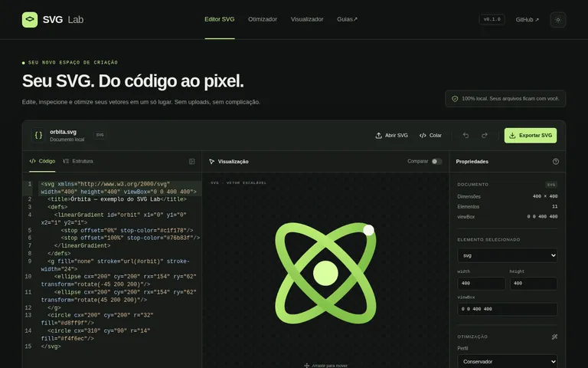
Task: Click the orbit atom SVG preview
Action: (x=325, y=273)
